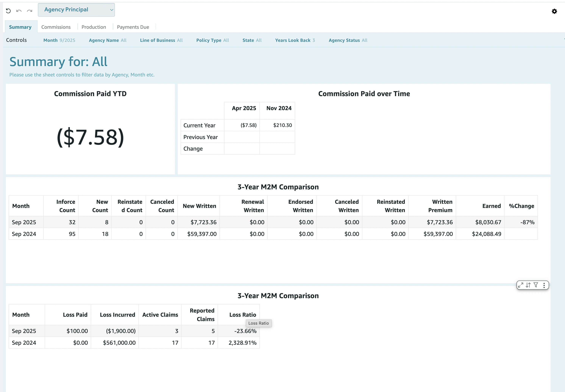The height and width of the screenshot is (392, 565).
Task: Click the undo arrow icon
Action: click(19, 11)
